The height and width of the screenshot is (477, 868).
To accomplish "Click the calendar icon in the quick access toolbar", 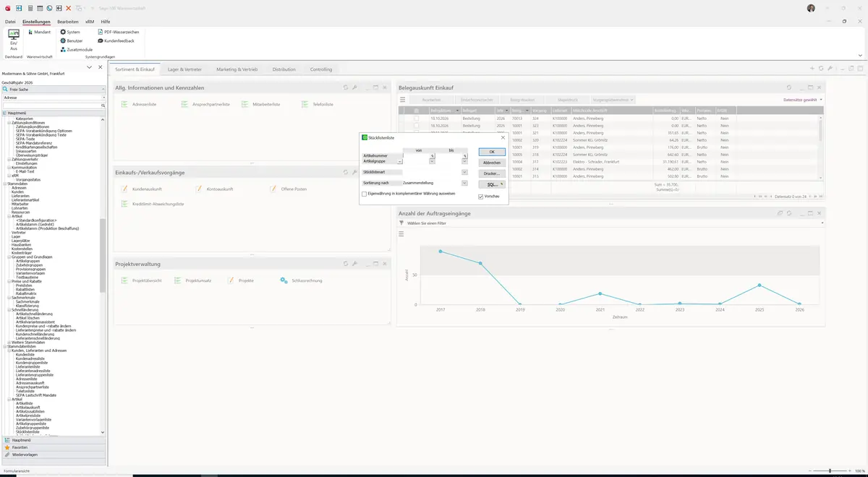I will click(39, 8).
